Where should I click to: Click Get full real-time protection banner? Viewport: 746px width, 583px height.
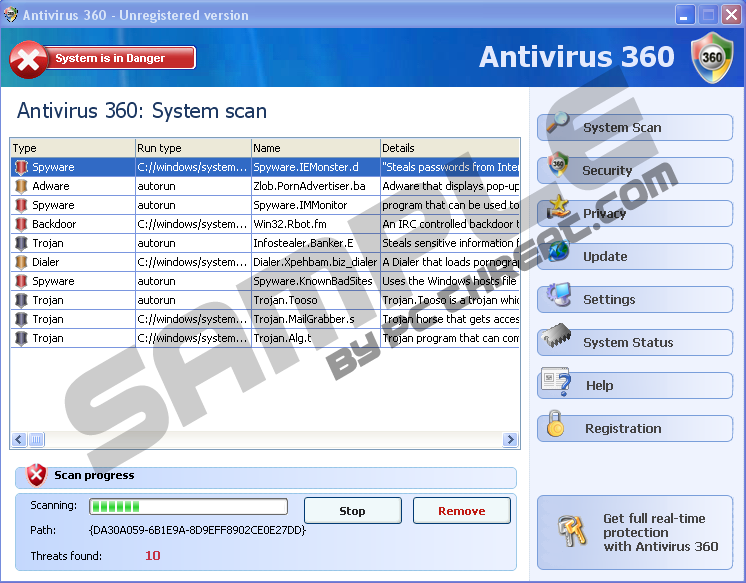[x=635, y=533]
